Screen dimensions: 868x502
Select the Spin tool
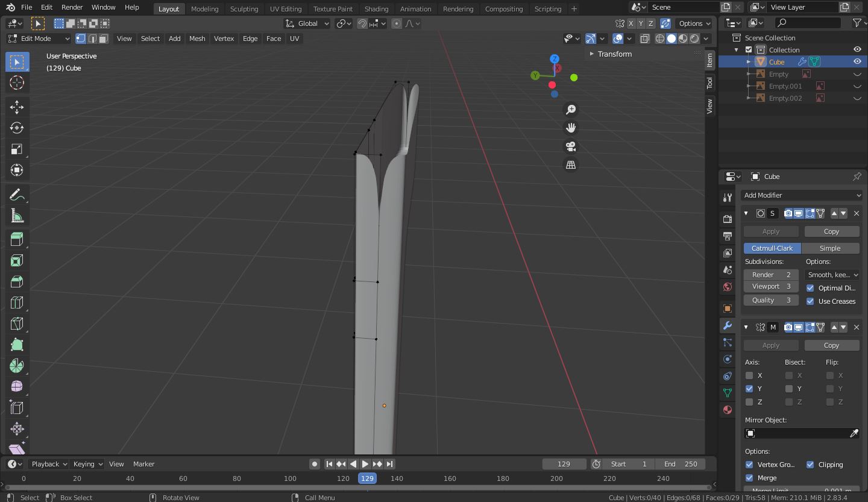coord(17,366)
